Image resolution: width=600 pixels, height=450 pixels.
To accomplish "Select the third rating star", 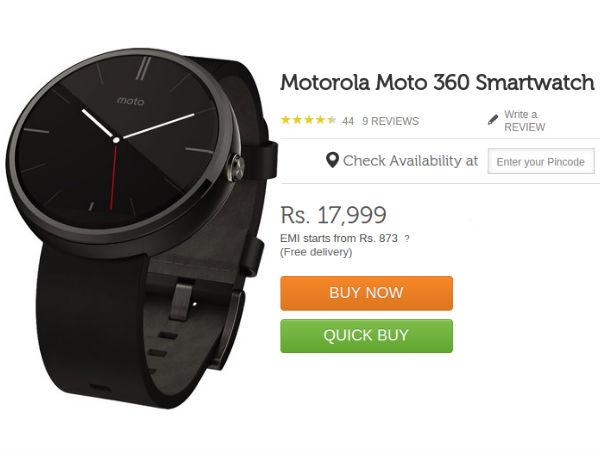I will 308,120.
